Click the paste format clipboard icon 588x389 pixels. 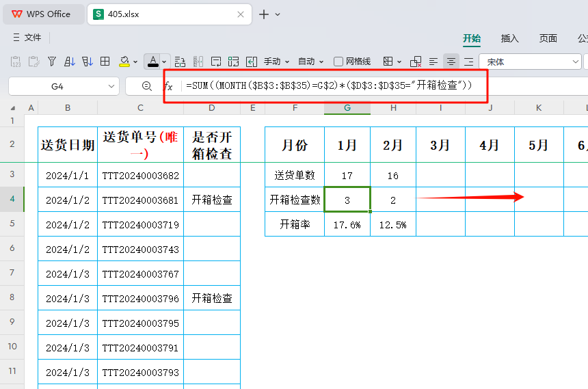(x=34, y=62)
